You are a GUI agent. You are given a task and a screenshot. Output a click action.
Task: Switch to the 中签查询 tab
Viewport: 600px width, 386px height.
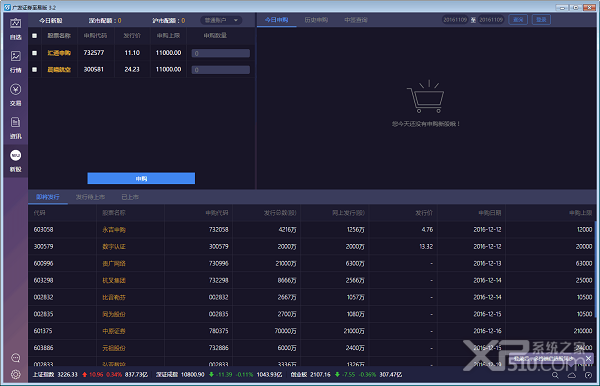pyautogui.click(x=356, y=20)
